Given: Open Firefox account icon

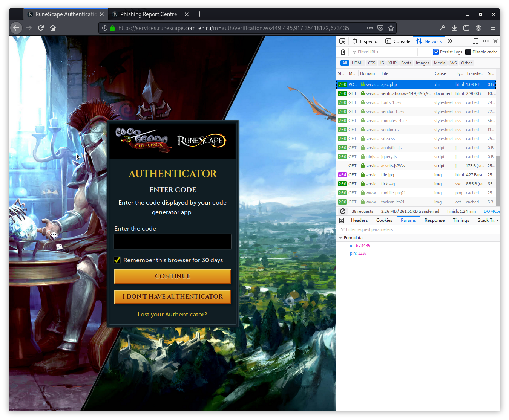Looking at the screenshot, I should point(478,28).
